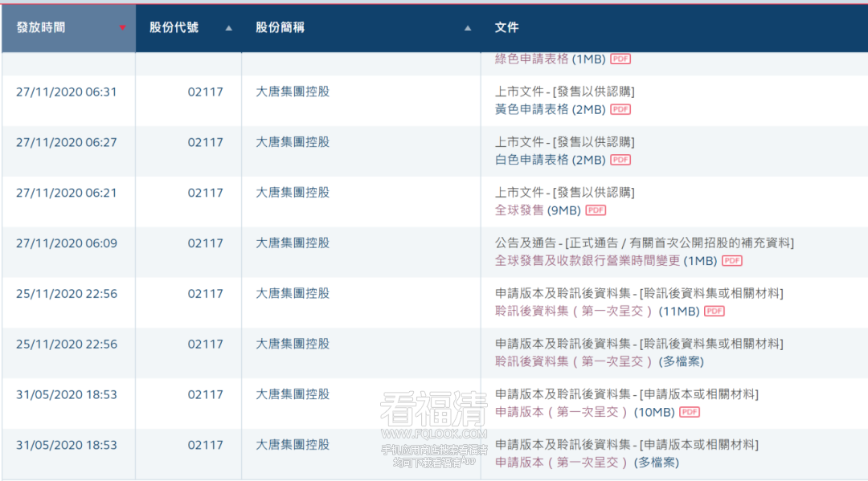Sort ascending by 股份代號 arrow

pyautogui.click(x=228, y=27)
